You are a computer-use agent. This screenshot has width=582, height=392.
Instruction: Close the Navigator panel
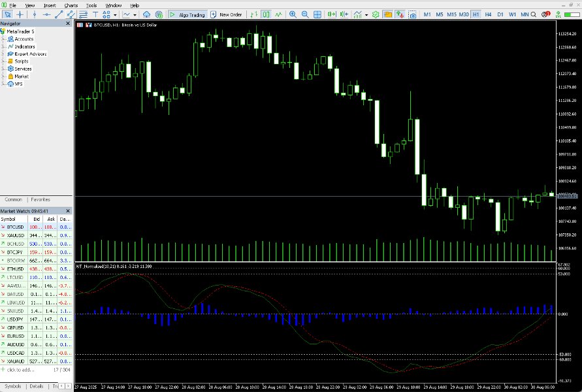[68, 24]
